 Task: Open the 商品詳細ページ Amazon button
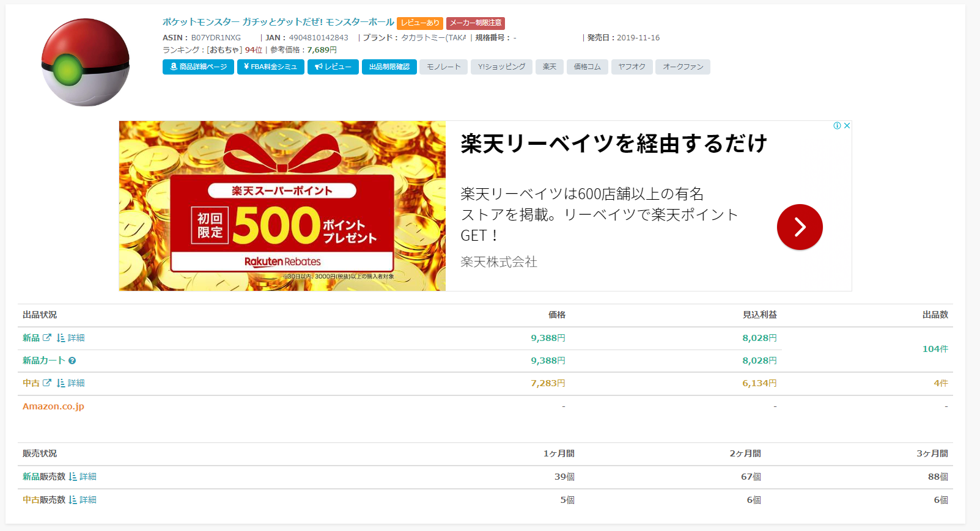click(x=198, y=67)
